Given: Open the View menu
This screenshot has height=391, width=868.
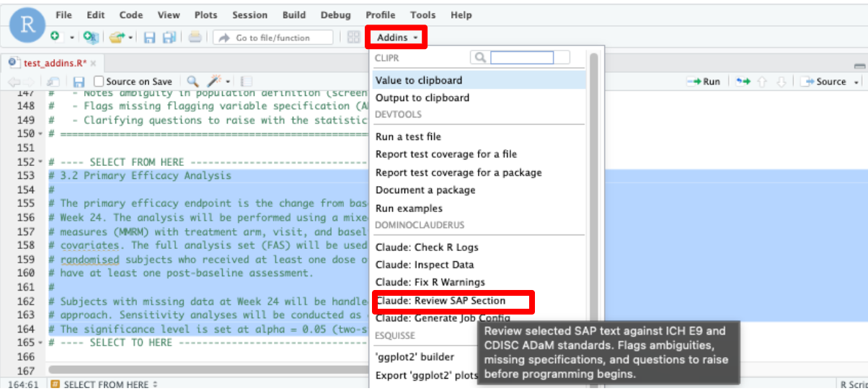Looking at the screenshot, I should point(169,14).
